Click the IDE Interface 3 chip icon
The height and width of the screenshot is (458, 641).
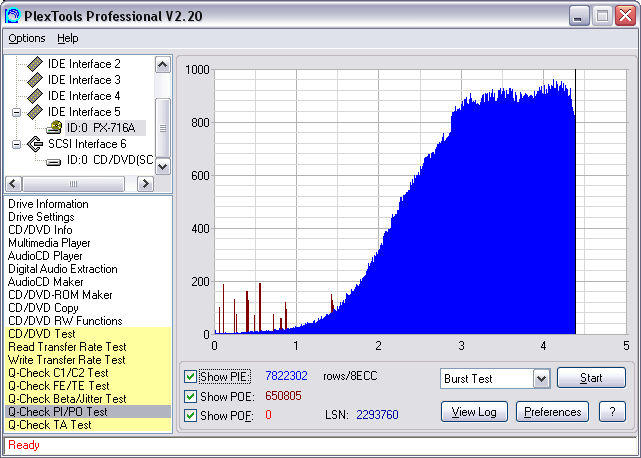click(x=35, y=80)
